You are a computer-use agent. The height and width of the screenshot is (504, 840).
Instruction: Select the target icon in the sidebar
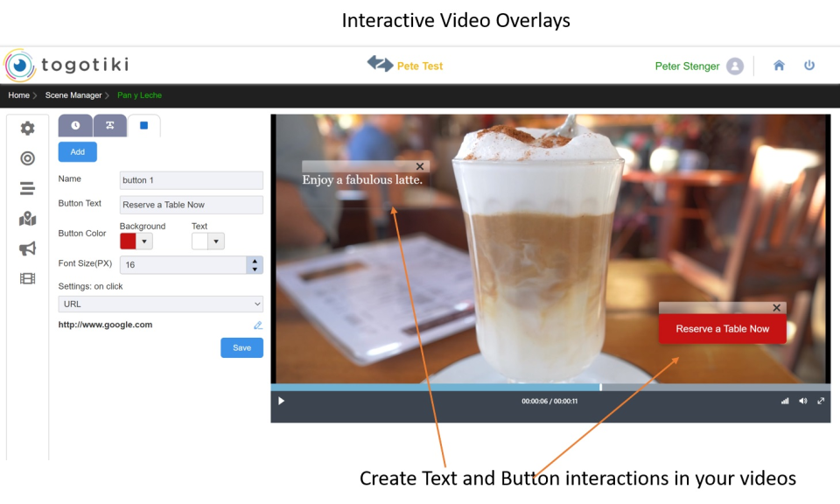(26, 158)
